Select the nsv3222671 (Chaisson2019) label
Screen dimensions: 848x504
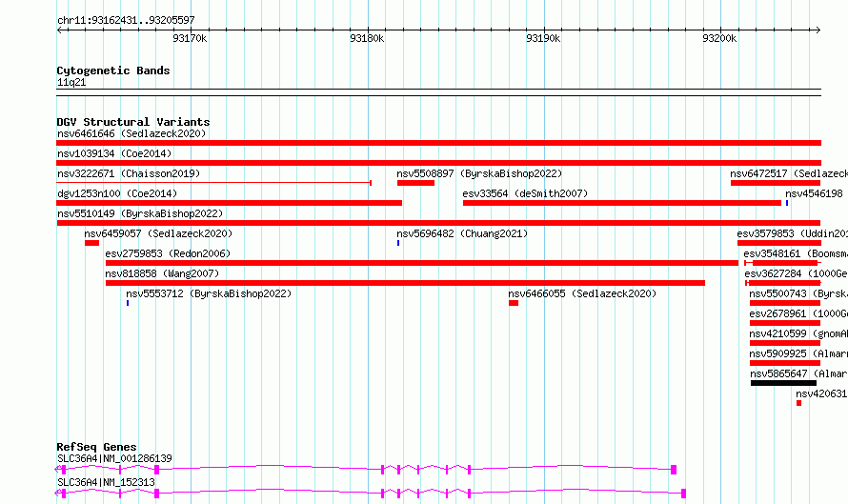click(x=129, y=173)
